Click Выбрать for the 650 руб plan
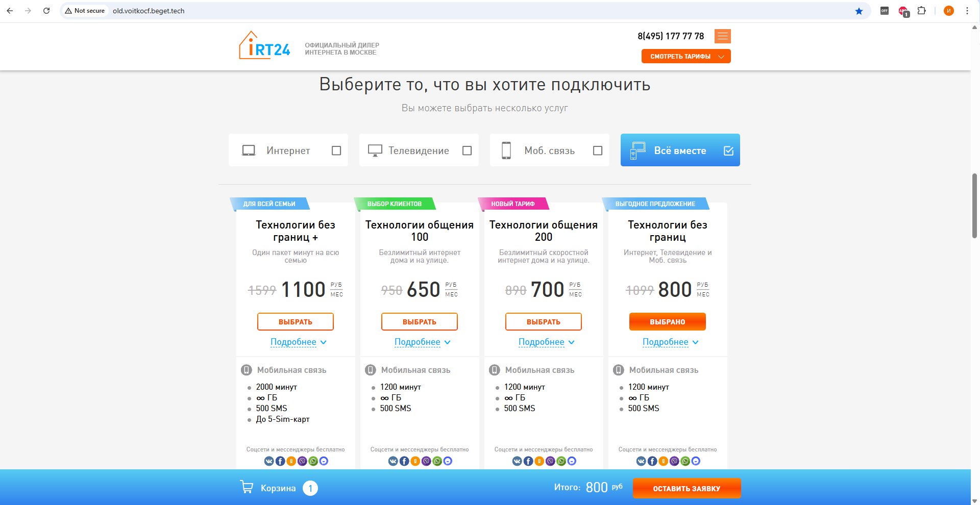 click(x=420, y=322)
